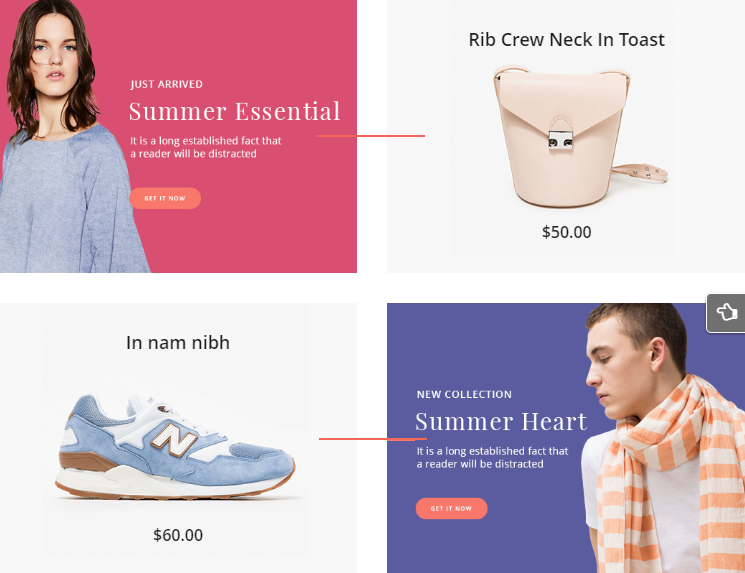This screenshot has height=573, width=745.
Task: Click the orange divider line beside Summer Heart
Action: pos(373,439)
